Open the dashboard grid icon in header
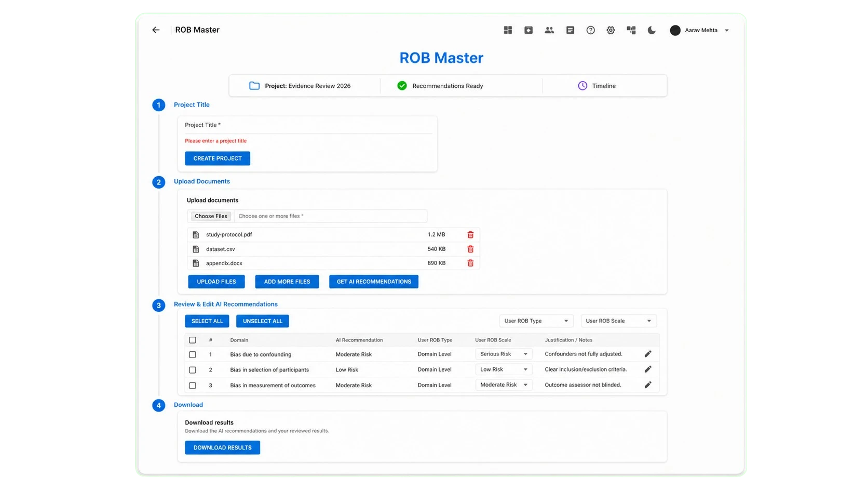The width and height of the screenshot is (868, 489). [508, 30]
